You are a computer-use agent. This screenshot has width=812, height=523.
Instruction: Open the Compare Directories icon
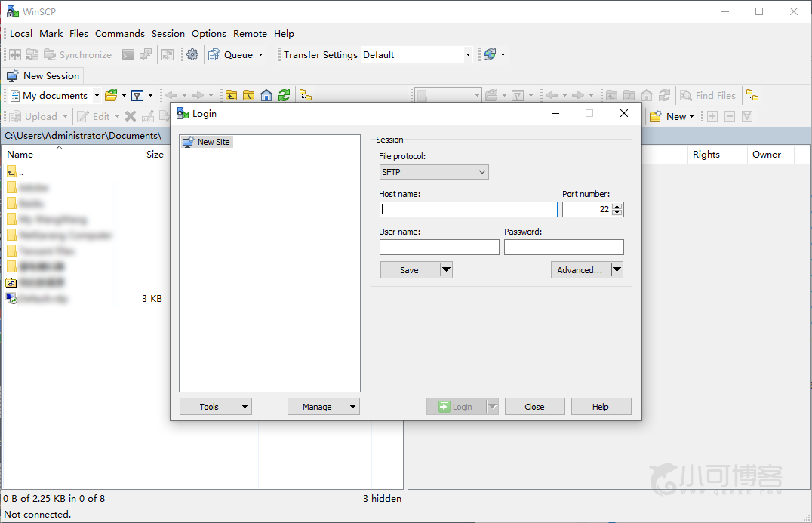point(15,54)
